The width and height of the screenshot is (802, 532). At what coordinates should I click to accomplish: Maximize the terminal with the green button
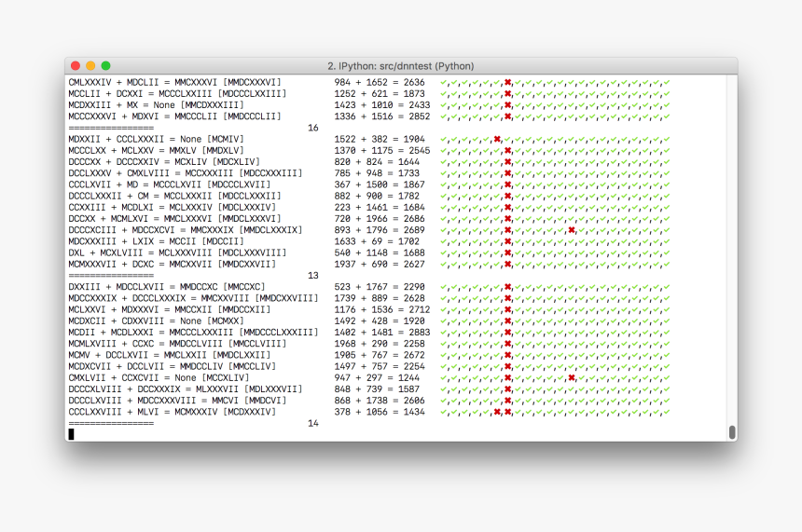(x=106, y=65)
